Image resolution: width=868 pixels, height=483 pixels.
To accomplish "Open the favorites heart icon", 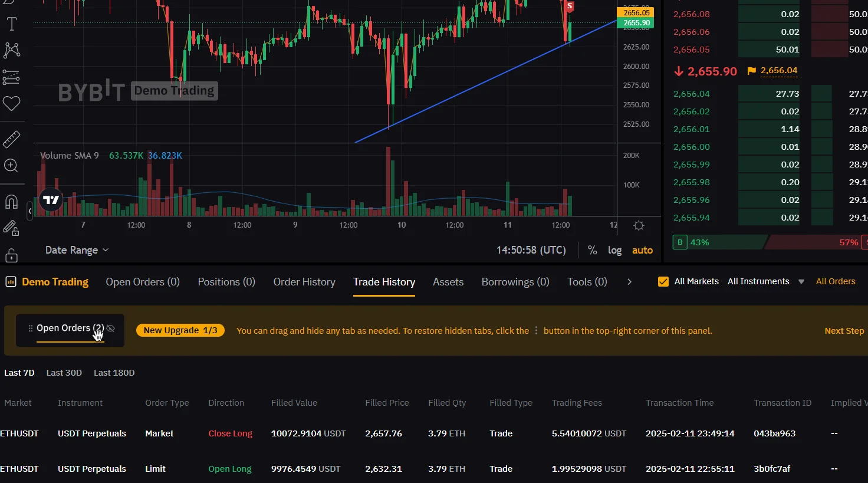I will pos(11,104).
